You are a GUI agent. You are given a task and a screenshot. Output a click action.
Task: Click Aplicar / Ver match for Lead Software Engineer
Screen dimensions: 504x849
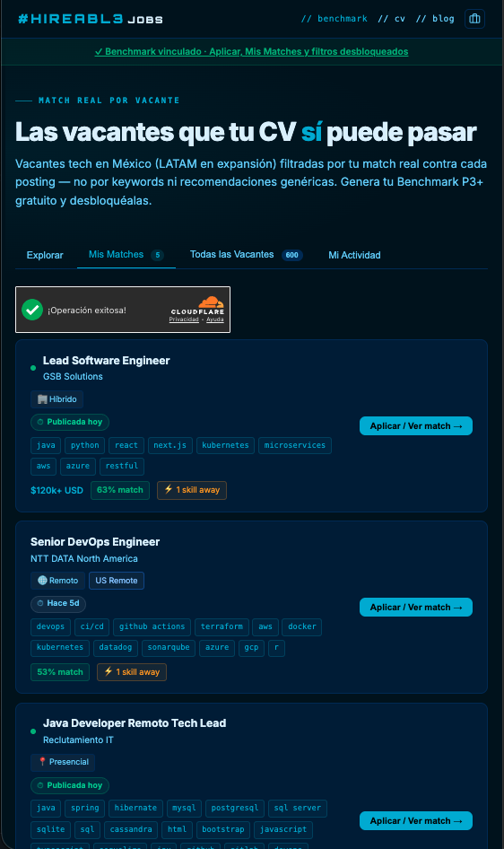pos(416,426)
